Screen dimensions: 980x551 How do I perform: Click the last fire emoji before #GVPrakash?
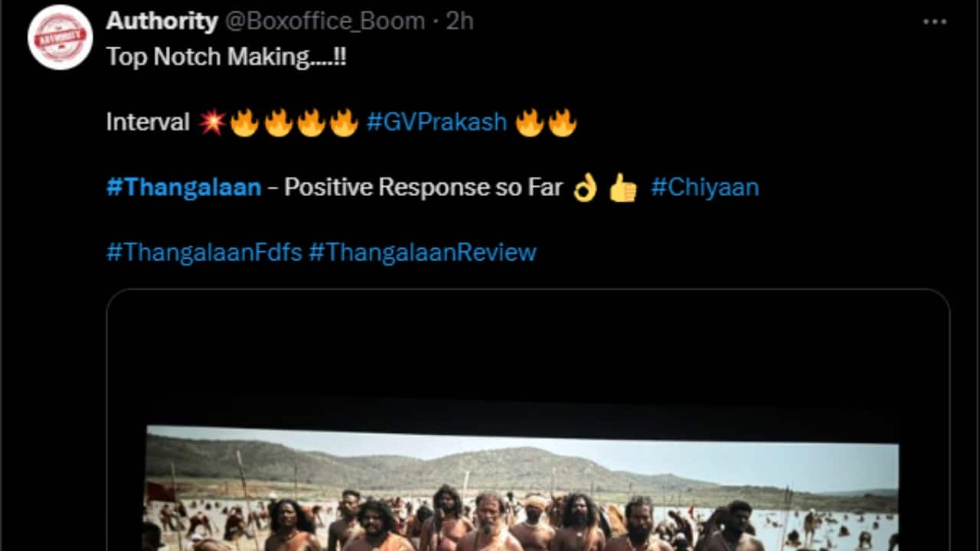coord(344,122)
